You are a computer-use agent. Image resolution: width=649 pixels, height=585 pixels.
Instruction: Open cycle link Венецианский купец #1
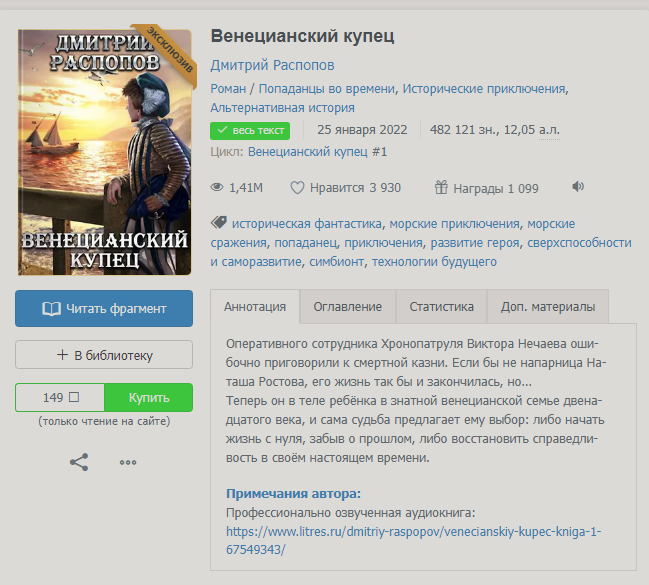[317, 152]
